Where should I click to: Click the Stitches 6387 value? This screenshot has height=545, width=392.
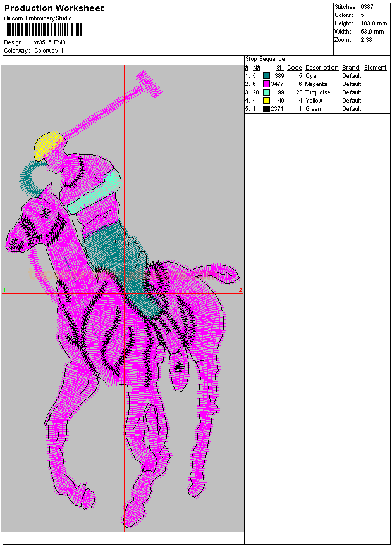(x=367, y=6)
